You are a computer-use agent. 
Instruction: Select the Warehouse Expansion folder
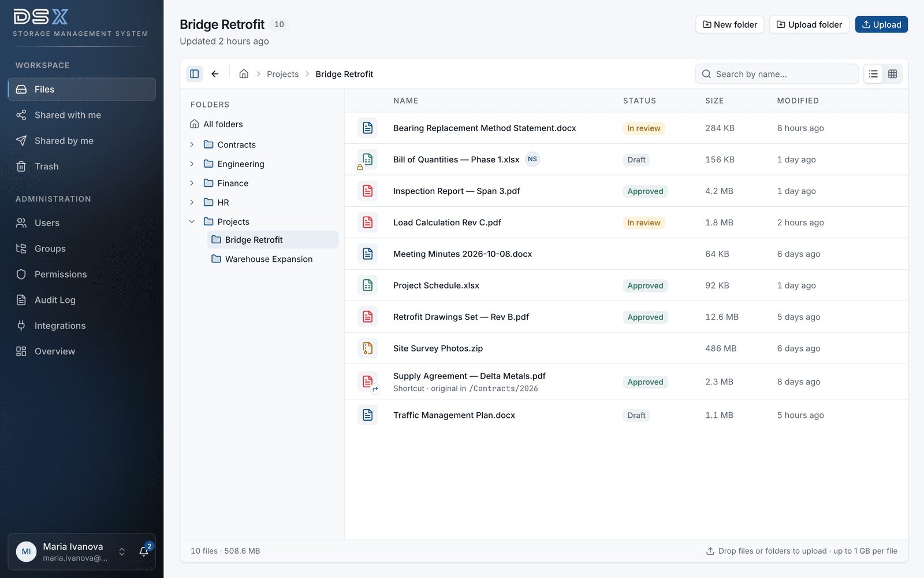point(273,259)
